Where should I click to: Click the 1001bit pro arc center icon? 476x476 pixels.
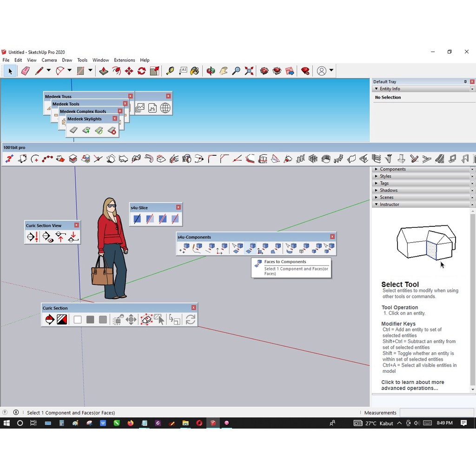(x=35, y=159)
